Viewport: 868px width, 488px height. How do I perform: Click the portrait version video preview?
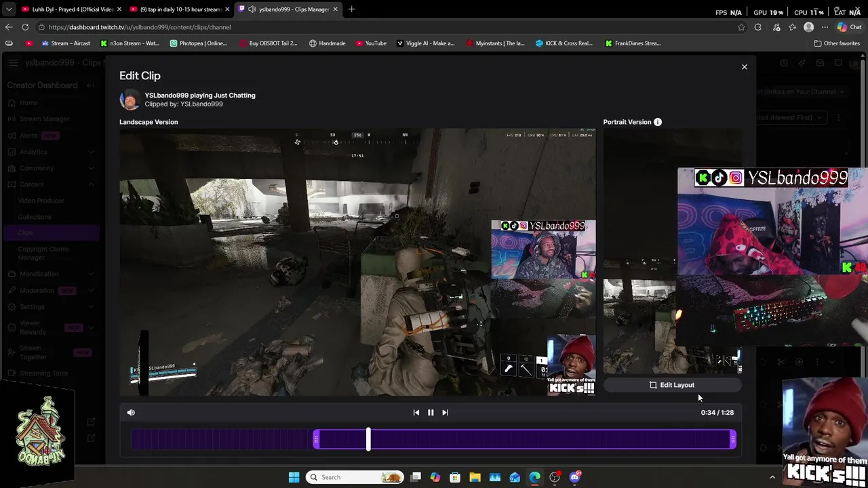(x=672, y=251)
